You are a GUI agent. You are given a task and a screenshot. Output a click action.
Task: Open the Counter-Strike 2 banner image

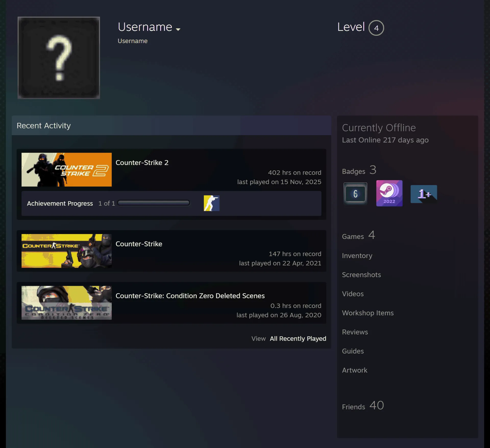[67, 170]
